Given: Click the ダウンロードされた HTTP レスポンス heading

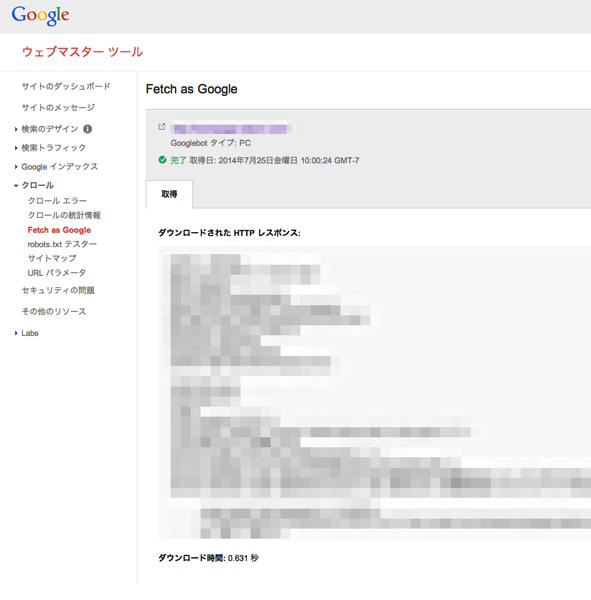Looking at the screenshot, I should tap(230, 233).
